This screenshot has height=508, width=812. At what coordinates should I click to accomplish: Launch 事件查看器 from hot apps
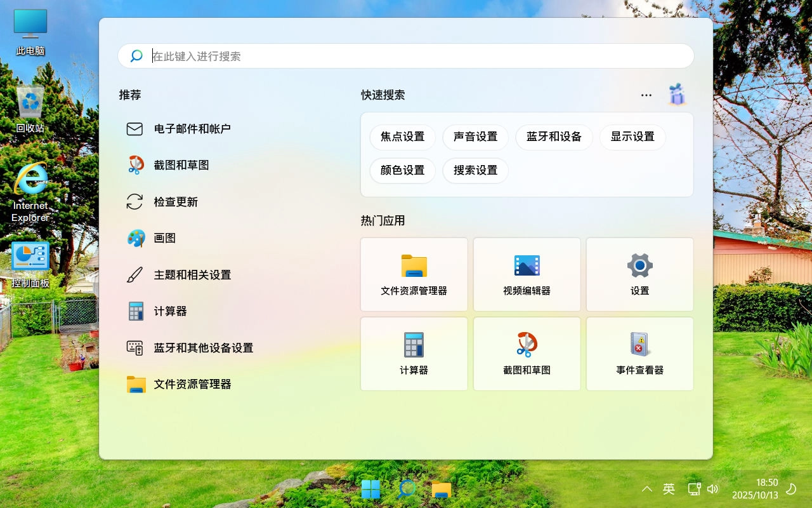(639, 354)
